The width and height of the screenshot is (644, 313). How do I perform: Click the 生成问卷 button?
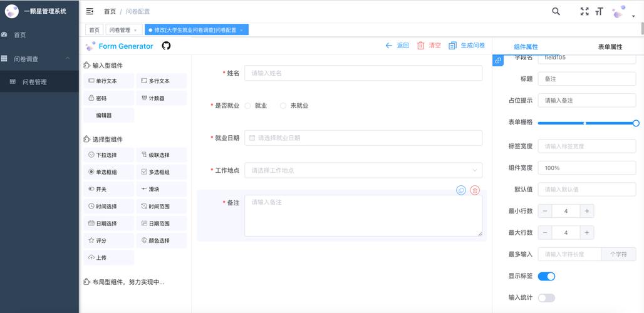(467, 46)
